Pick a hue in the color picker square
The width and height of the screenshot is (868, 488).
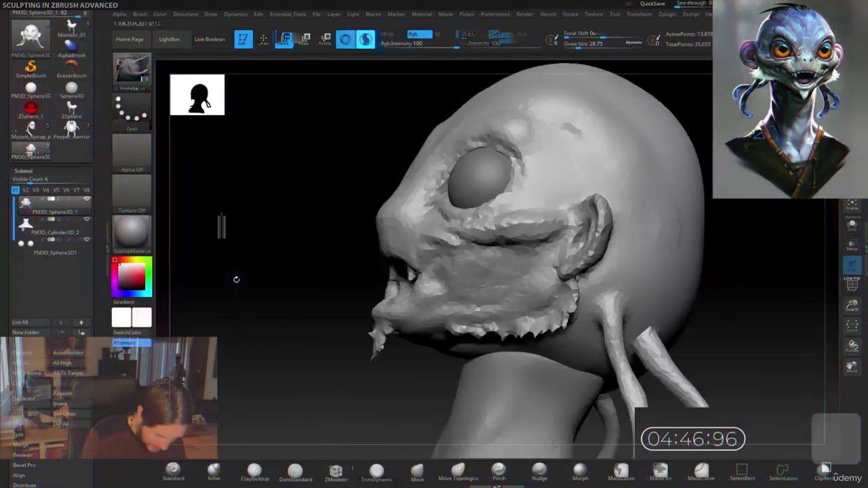[x=132, y=277]
